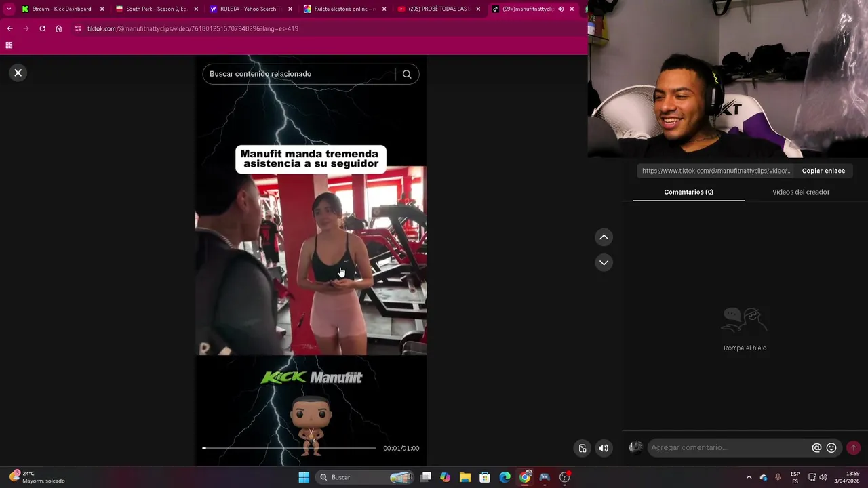The height and width of the screenshot is (488, 868).
Task: Switch to Videos del creador tab
Action: [801, 192]
